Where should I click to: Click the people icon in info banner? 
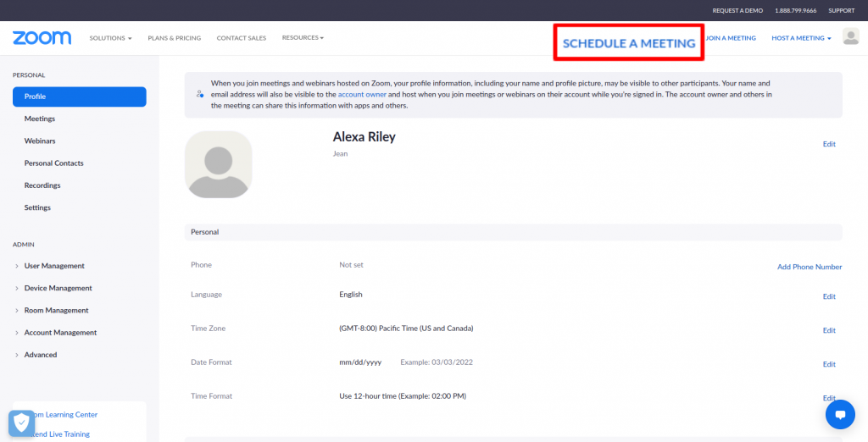(x=199, y=94)
